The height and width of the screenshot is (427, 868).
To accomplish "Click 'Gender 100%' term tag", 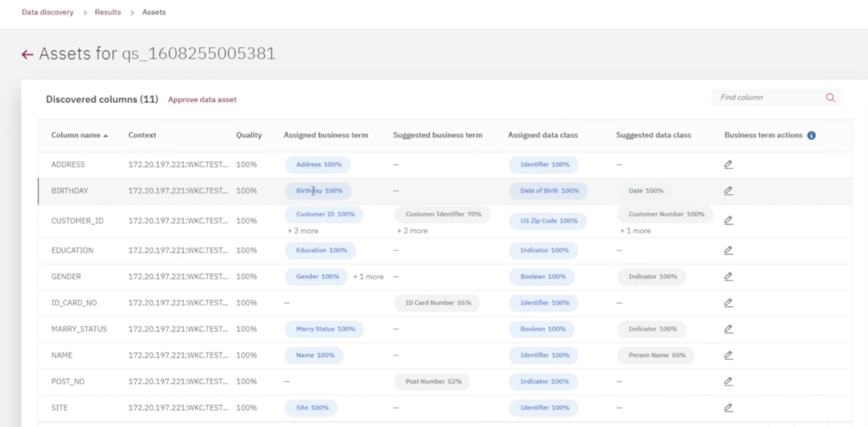I will coord(317,277).
